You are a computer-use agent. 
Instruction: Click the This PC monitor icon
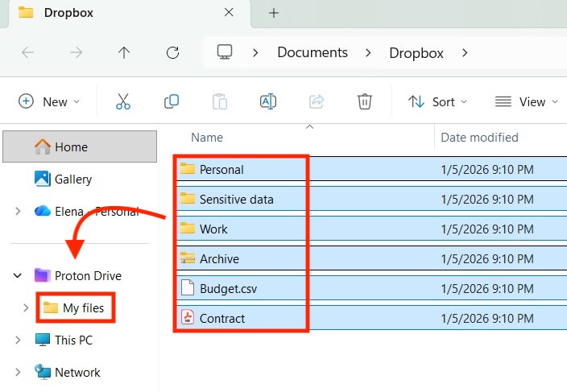[43, 340]
